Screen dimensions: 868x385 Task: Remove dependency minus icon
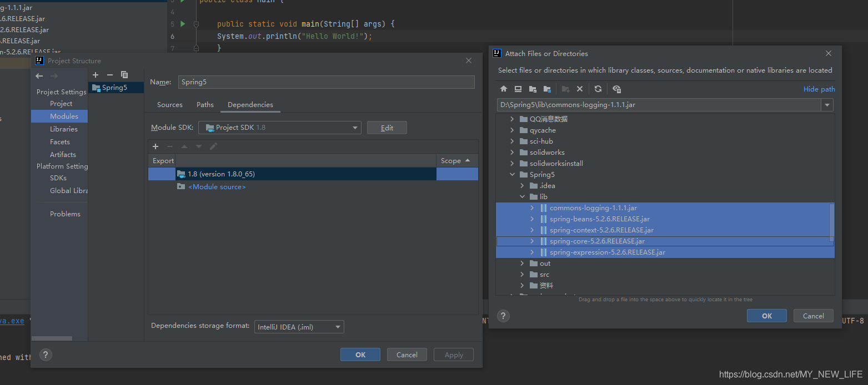pyautogui.click(x=170, y=146)
